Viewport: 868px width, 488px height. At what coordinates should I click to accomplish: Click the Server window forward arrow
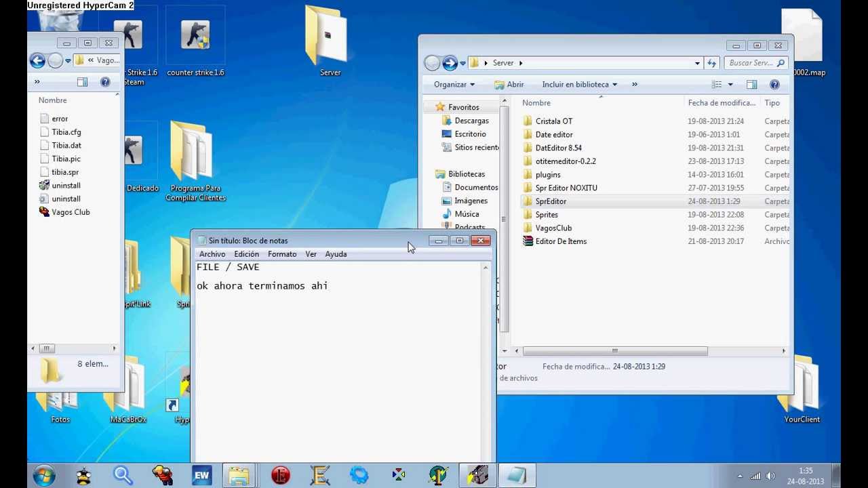[x=450, y=63]
